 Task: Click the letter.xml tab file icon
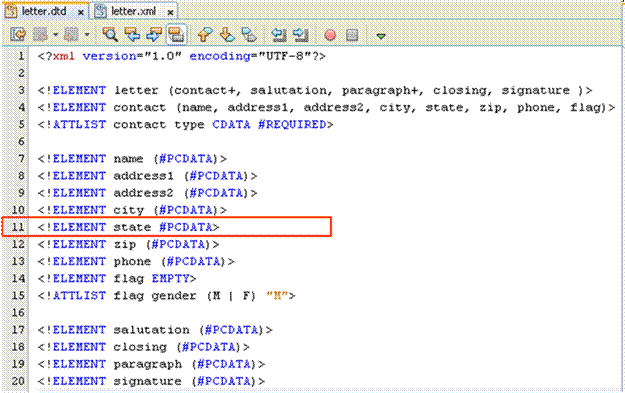click(100, 11)
